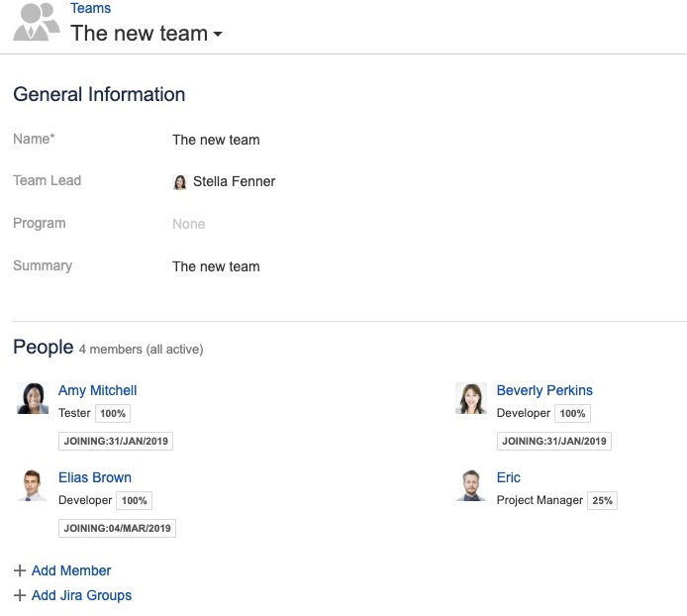Screen dimensions: 687x616
Task: Edit the Name field value
Action: click(x=216, y=140)
